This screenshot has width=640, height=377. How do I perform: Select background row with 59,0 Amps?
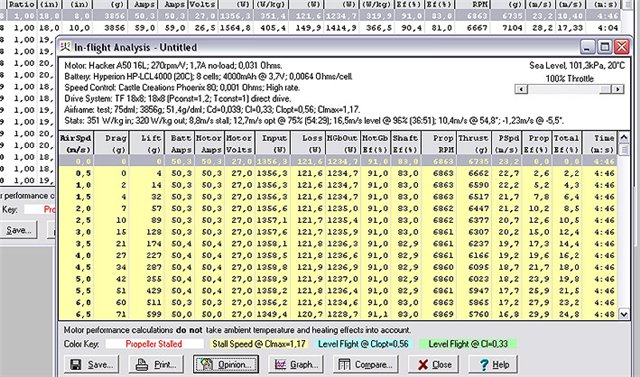[x=310, y=28]
